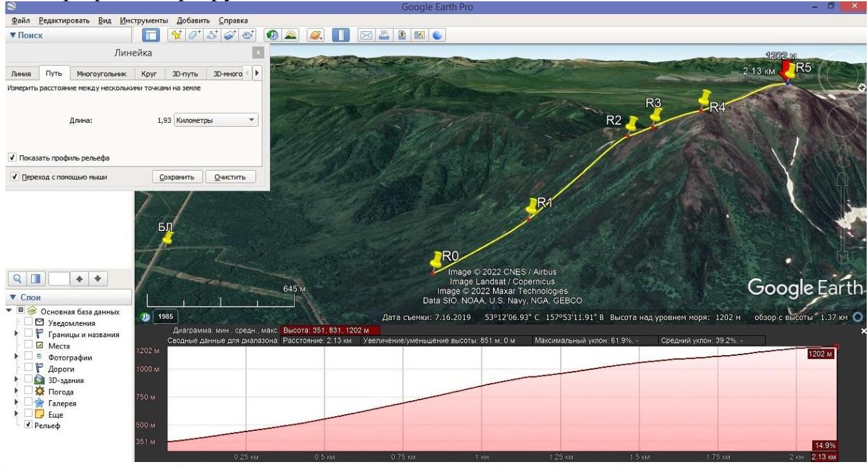This screenshot has height=466, width=868.
Task: Open the 'Километры' units dropdown
Action: (x=214, y=120)
